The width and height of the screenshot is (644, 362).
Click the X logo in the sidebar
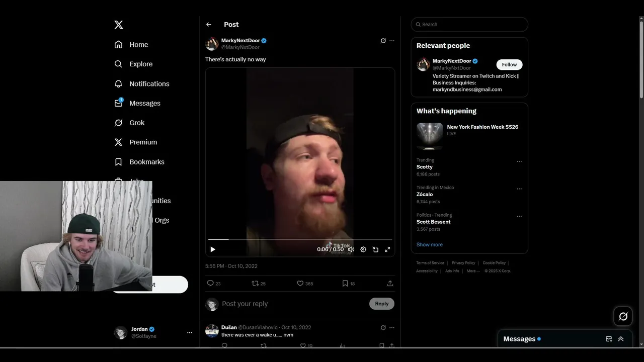118,25
